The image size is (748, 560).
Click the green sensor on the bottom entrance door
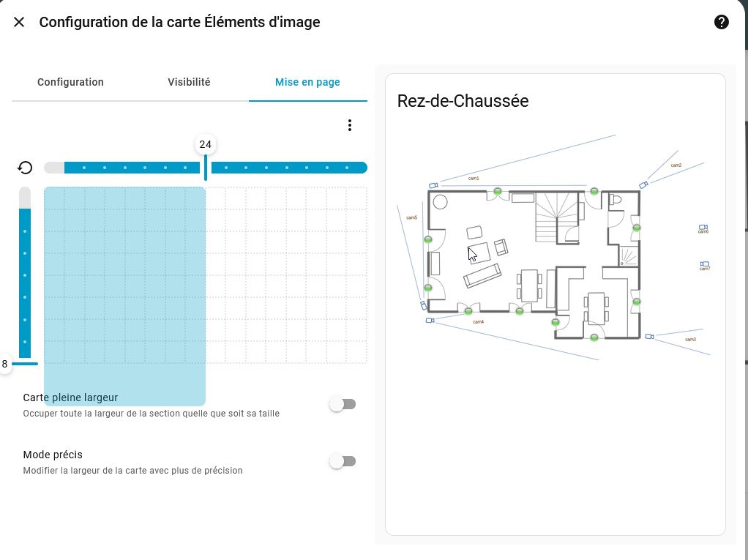click(594, 337)
